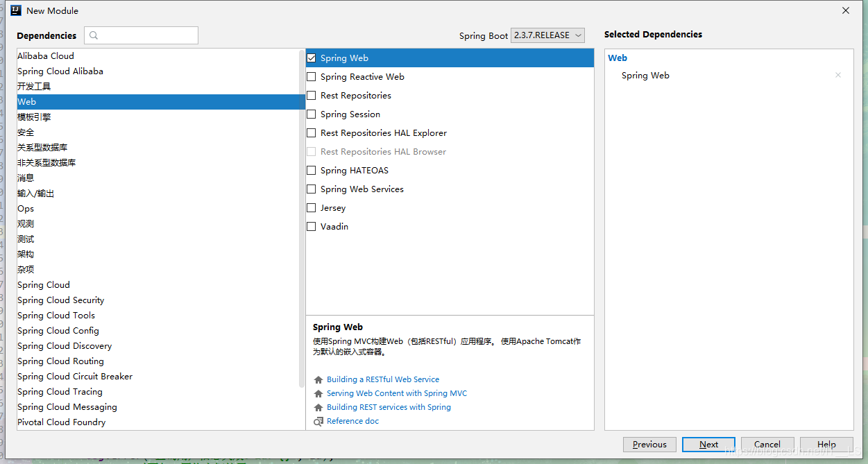Viewport: 868px width, 464px height.
Task: Uncheck the Spring Web checkbox
Action: pyautogui.click(x=312, y=58)
